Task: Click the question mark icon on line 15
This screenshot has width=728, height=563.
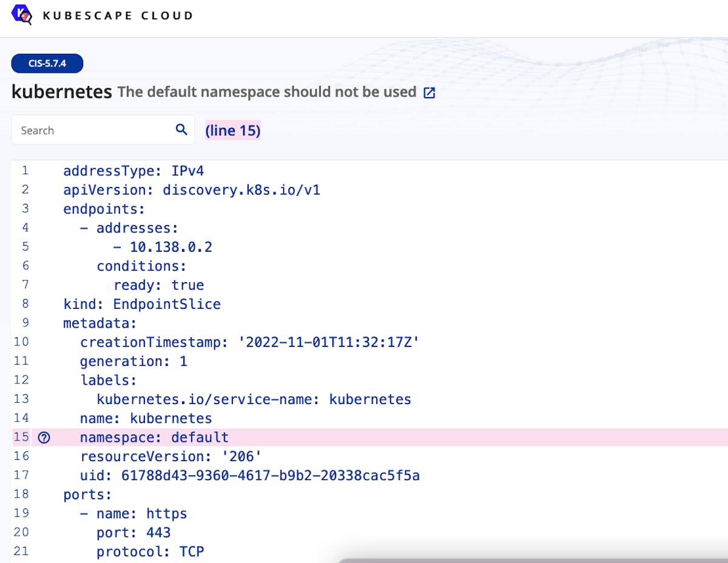Action: [44, 437]
